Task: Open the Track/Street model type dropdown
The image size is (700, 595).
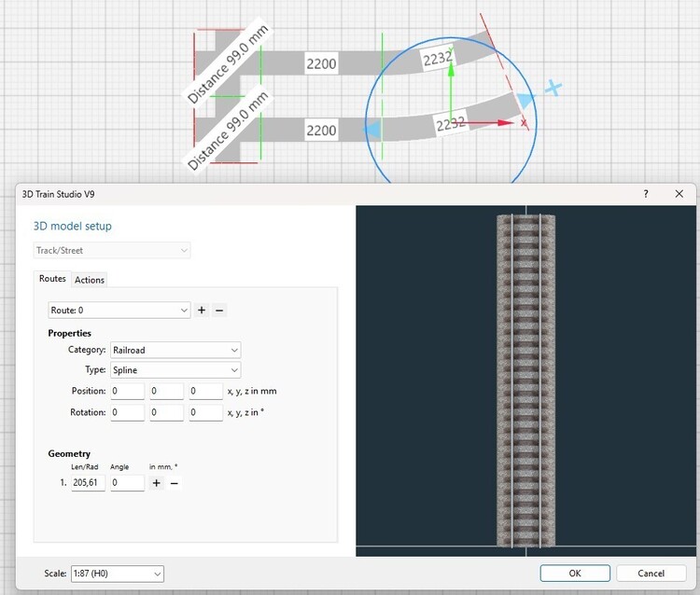Action: tap(112, 250)
